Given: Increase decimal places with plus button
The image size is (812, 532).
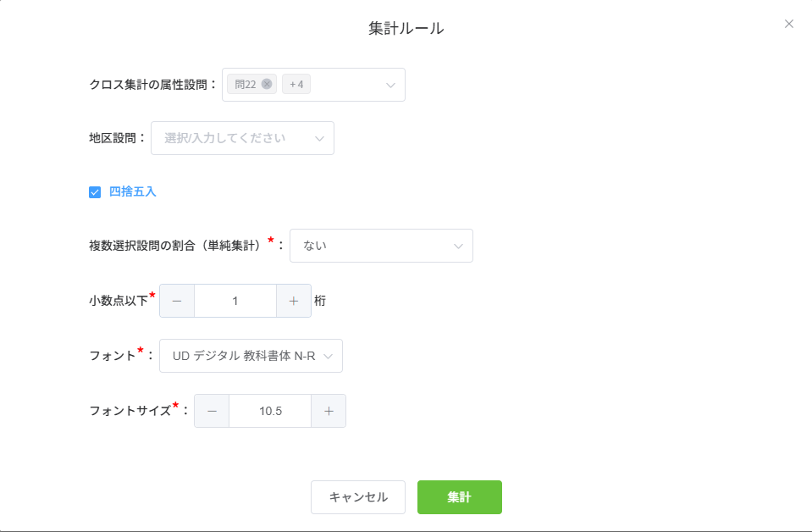Looking at the screenshot, I should [x=294, y=301].
